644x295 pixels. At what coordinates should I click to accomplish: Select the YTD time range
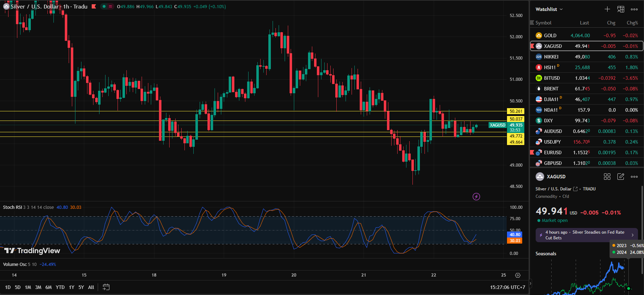click(60, 287)
